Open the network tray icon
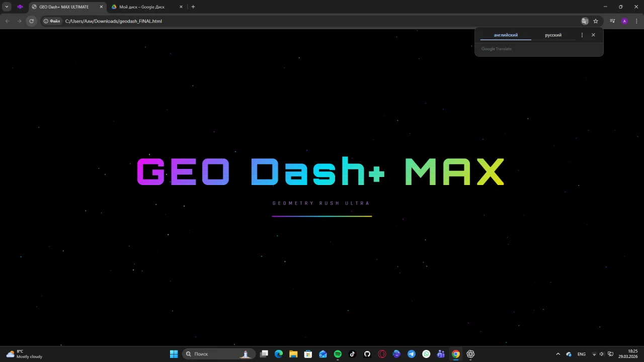The width and height of the screenshot is (644, 362). pyautogui.click(x=594, y=354)
